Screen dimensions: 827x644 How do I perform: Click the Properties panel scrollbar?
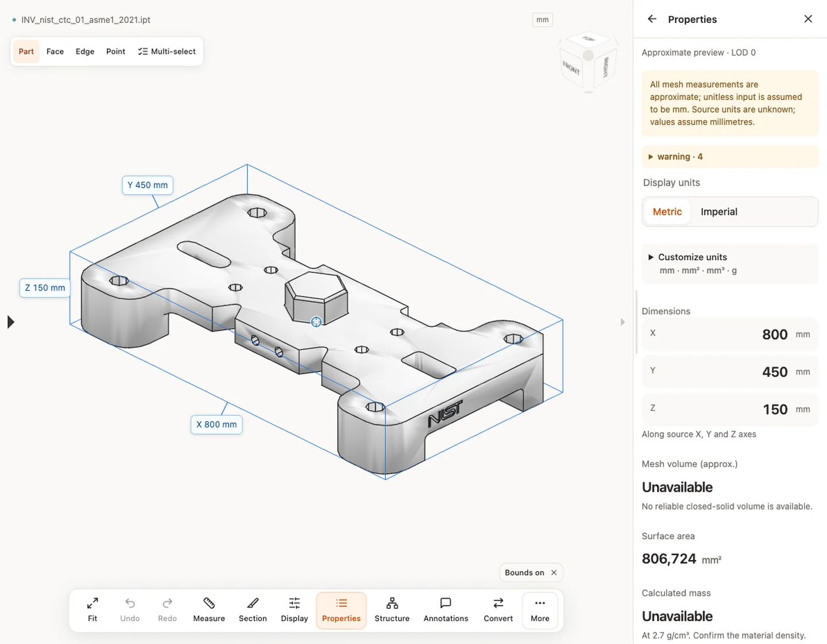pos(636,322)
